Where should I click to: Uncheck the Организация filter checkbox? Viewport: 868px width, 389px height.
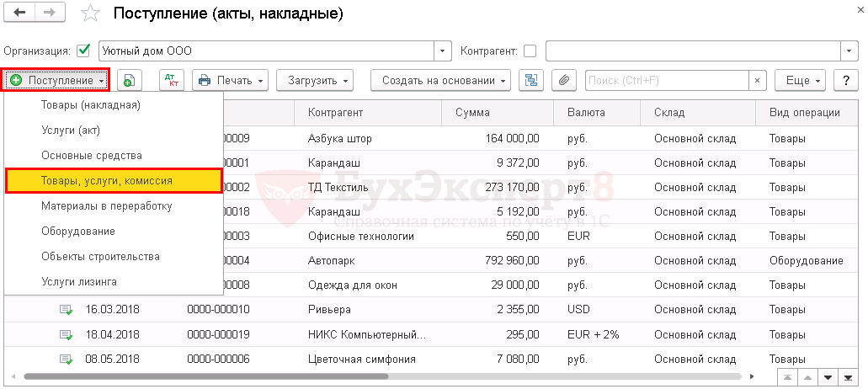83,51
